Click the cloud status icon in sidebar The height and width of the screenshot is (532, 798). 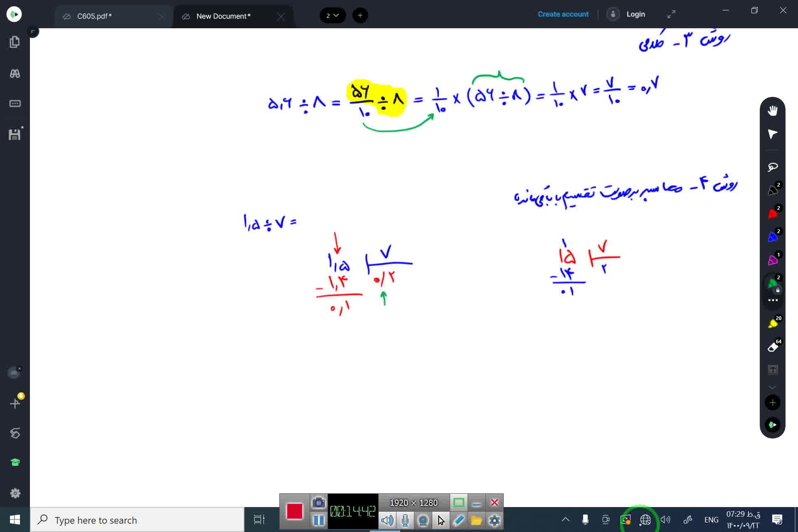pos(14,372)
